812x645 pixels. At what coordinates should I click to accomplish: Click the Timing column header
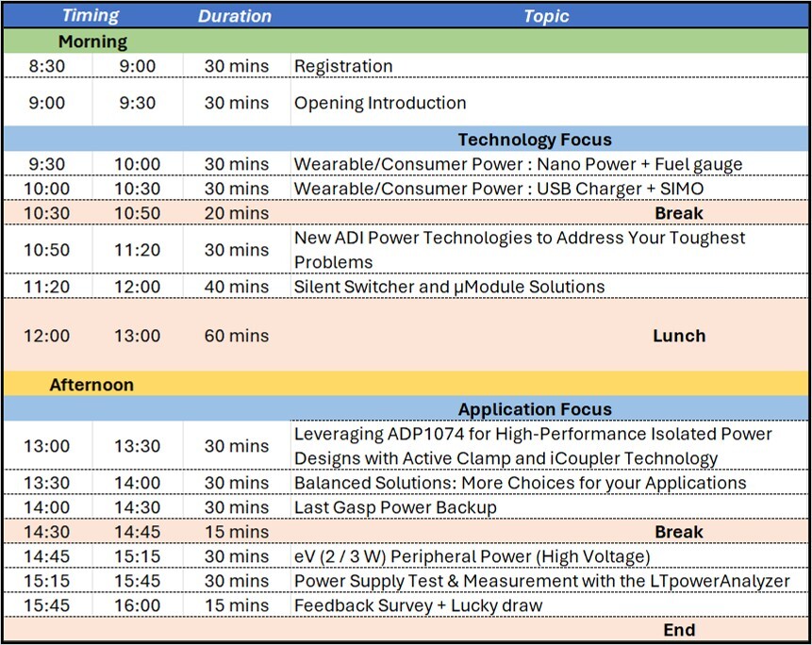(91, 16)
